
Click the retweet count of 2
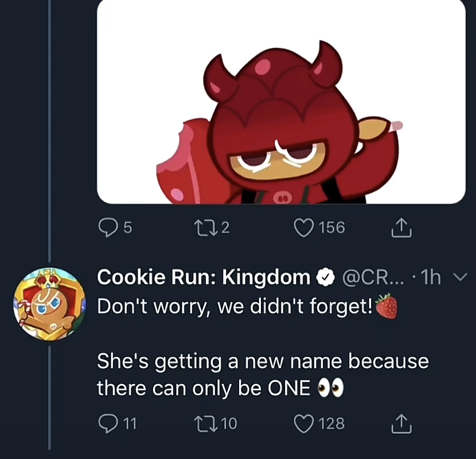[226, 227]
